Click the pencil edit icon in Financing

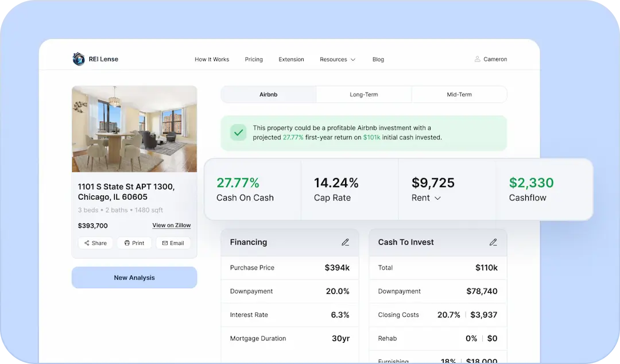point(345,242)
